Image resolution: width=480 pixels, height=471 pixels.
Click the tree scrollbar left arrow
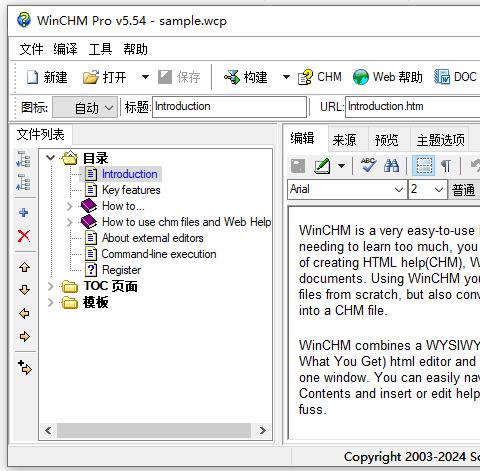click(x=48, y=430)
